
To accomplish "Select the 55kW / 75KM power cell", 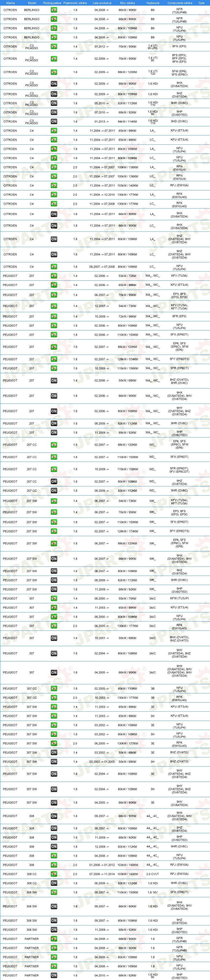I will [x=127, y=598].
